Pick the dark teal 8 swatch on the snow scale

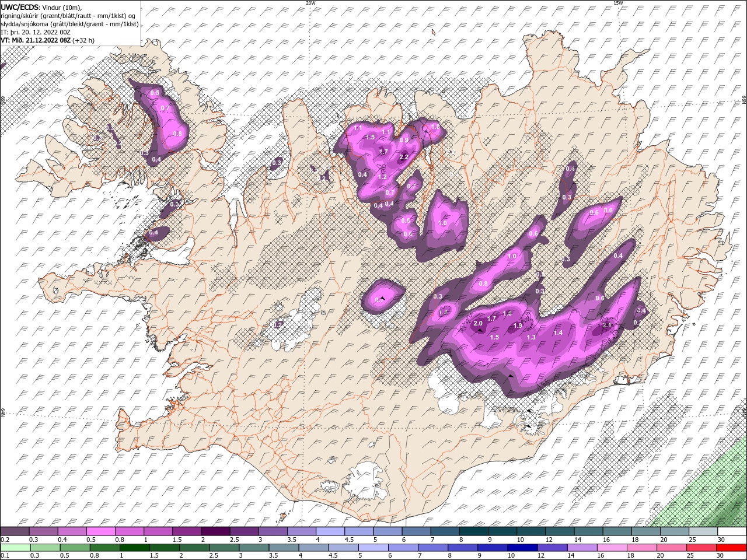coord(474,531)
